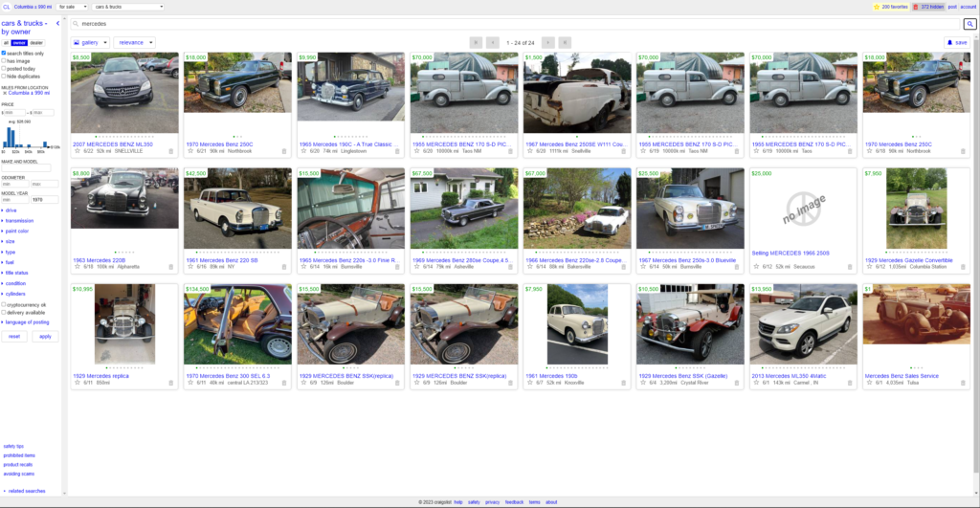Screen dimensions: 980x508
Task: Click the make and model input field
Action: pos(26,168)
